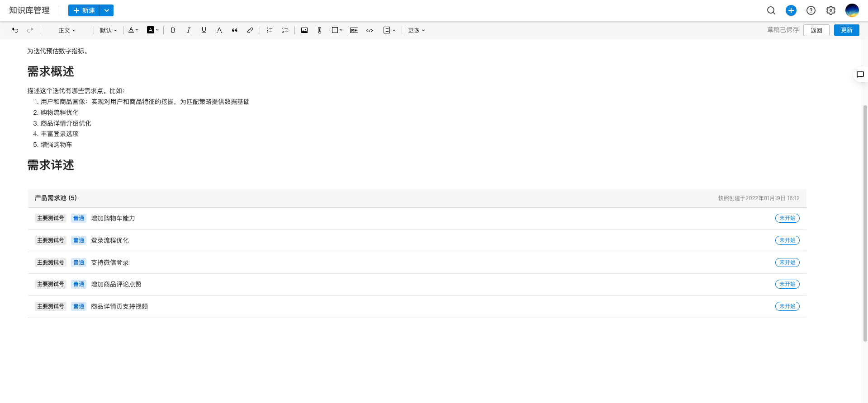Click list item 丰富登录选项

tap(60, 134)
